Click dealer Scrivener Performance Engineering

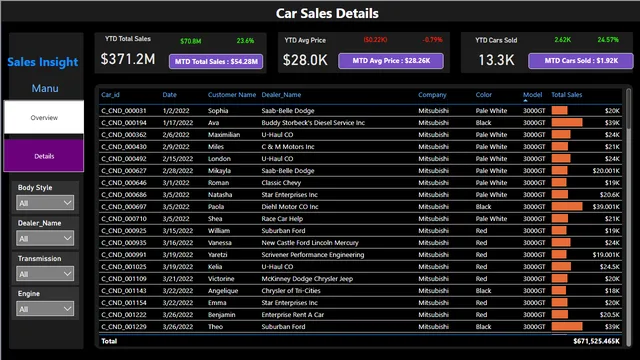click(x=313, y=255)
